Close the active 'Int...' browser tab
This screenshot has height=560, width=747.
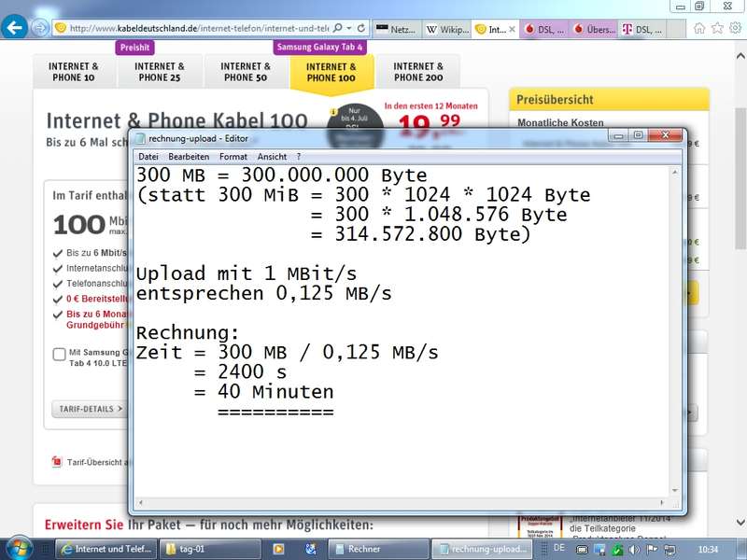point(512,29)
